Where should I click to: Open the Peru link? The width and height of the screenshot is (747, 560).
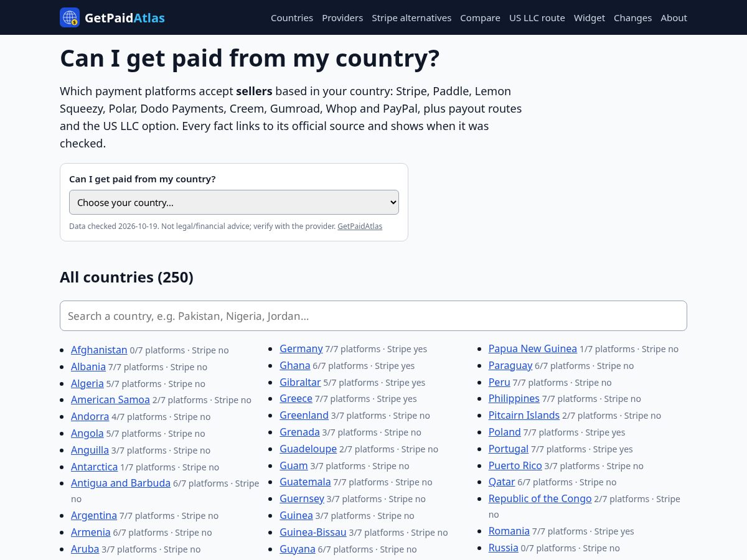point(499,382)
